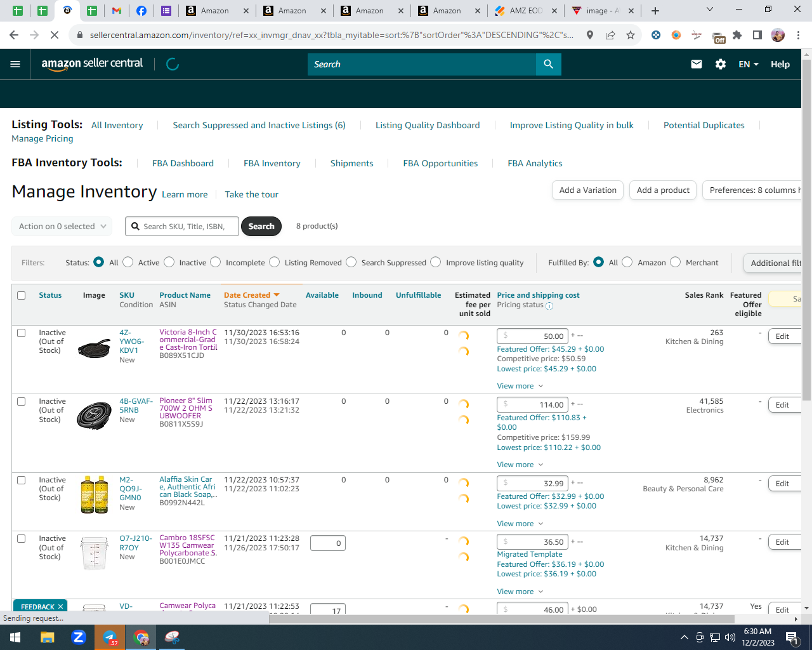
Task: Open the Windows Start menu
Action: (15, 637)
